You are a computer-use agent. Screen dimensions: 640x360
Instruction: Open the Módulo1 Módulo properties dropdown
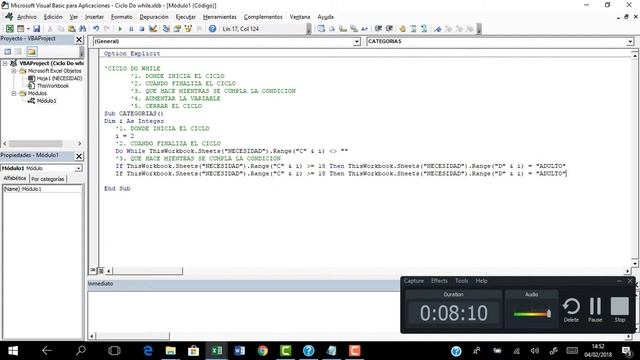coord(78,168)
